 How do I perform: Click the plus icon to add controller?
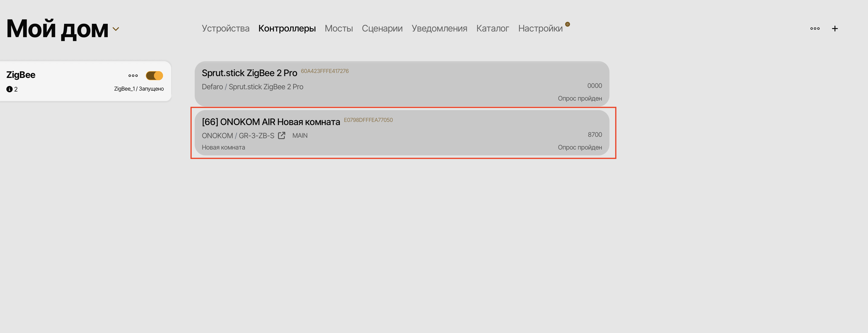(835, 29)
